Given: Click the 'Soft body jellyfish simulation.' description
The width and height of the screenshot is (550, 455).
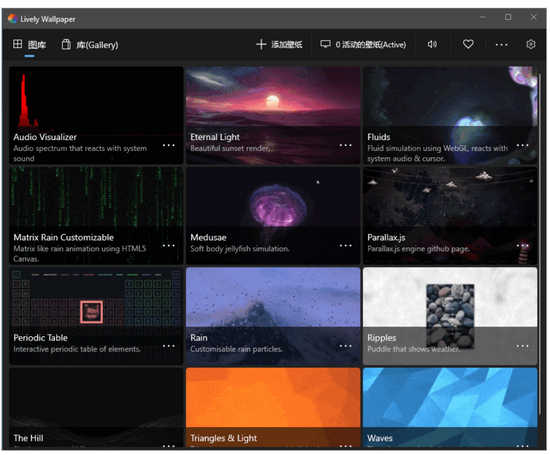Looking at the screenshot, I should pyautogui.click(x=240, y=249).
